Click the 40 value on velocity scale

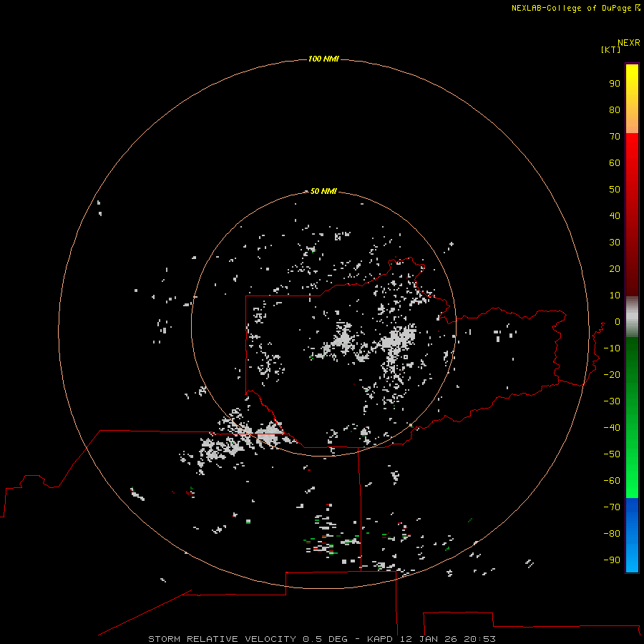[615, 216]
